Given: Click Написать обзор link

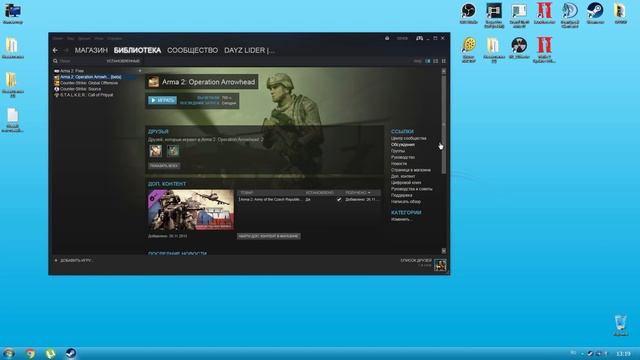Looking at the screenshot, I should pos(406,202).
